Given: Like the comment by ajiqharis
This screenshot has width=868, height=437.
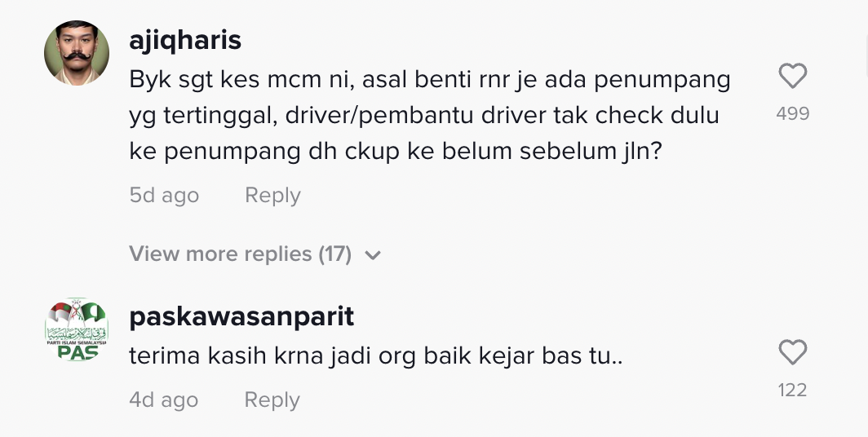Looking at the screenshot, I should coord(792,77).
